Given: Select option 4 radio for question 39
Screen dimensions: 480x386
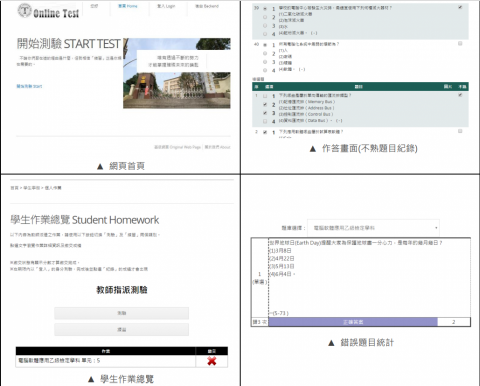Looking at the screenshot, I should click(x=265, y=34).
